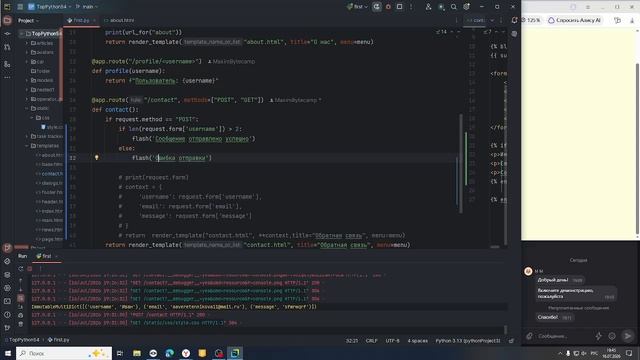Click the Debug bug icon in toolbar
Viewport: 640px width, 360px height.
click(388, 7)
